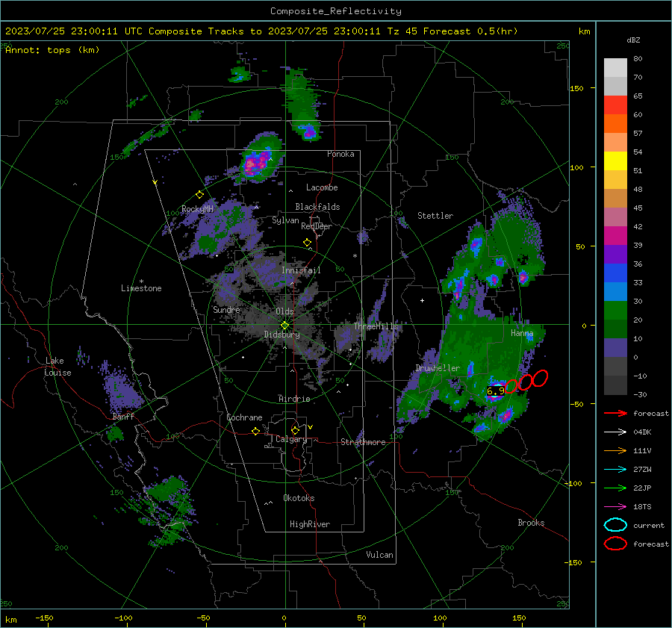Click the RedDeer city label

pos(317,226)
